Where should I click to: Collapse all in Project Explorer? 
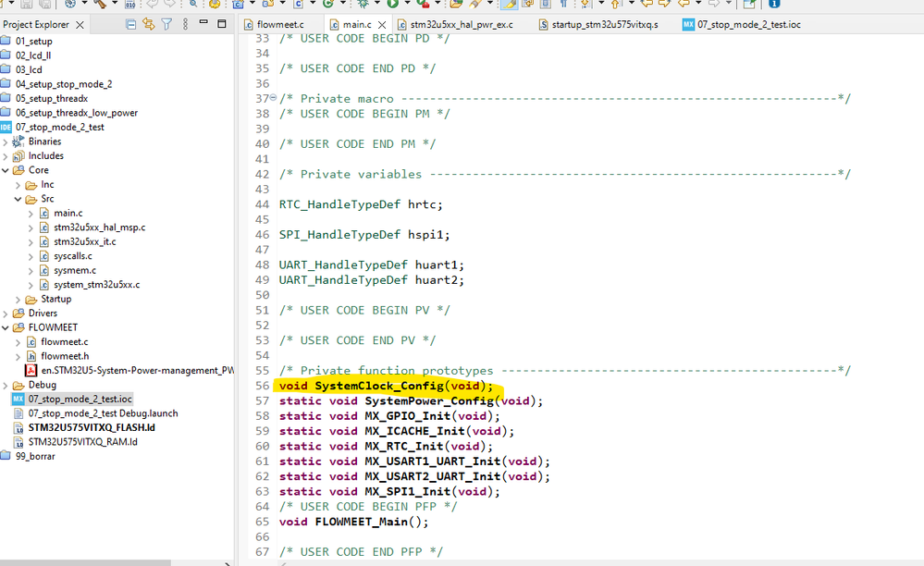click(130, 24)
